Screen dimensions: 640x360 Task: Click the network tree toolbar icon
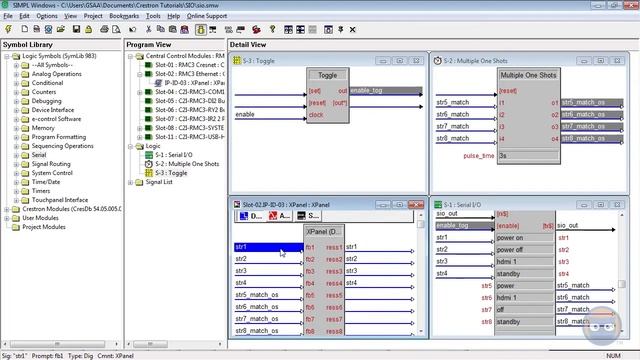point(213,29)
